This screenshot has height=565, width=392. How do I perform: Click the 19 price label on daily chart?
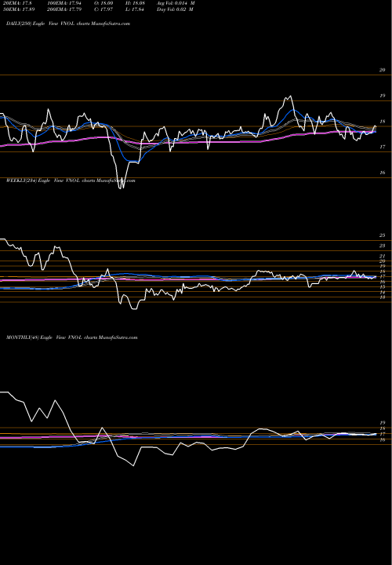[383, 96]
